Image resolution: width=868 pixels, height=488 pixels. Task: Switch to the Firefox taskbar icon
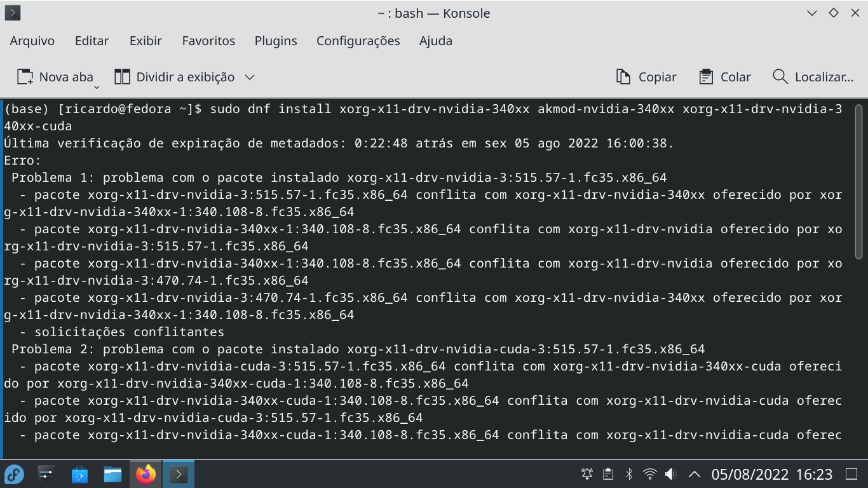click(x=146, y=474)
